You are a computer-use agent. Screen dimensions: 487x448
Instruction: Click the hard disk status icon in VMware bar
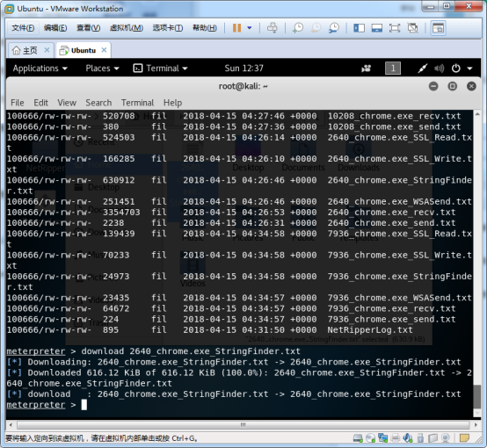(x=358, y=438)
